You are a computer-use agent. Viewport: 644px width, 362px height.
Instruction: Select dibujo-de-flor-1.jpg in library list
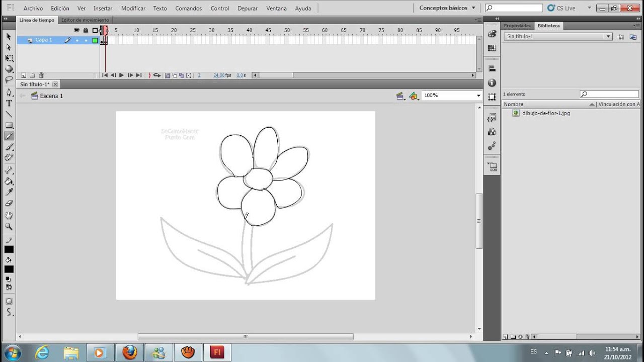[x=546, y=113]
